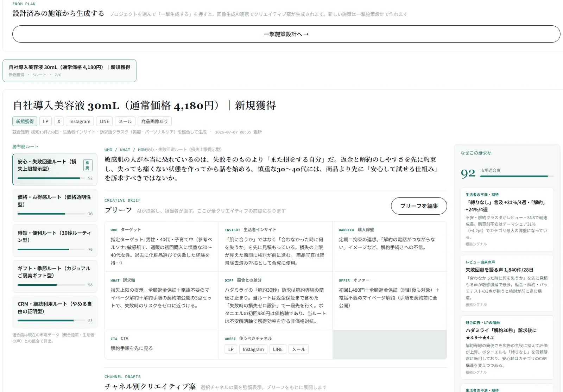This screenshot has width=563, height=392.
Task: Click the チャネル別クリエイティブ案 heading
Action: [x=150, y=386]
